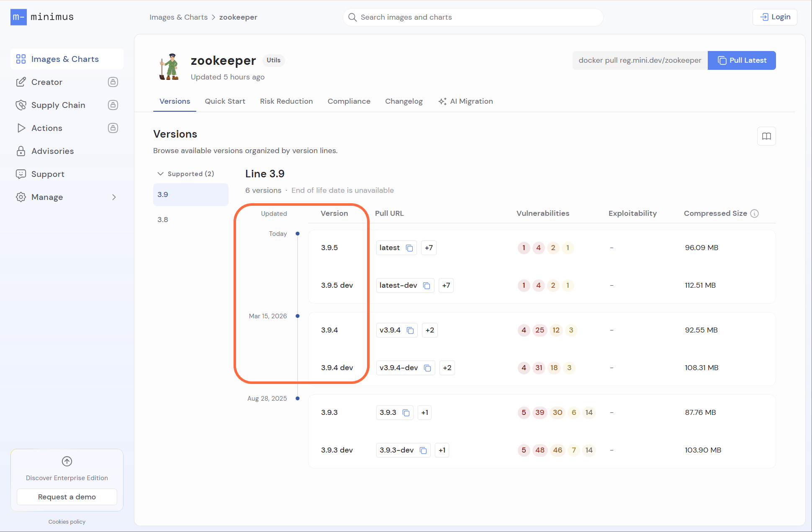
Task: Click the upward arrow Enterprise Edition icon
Action: 67,461
